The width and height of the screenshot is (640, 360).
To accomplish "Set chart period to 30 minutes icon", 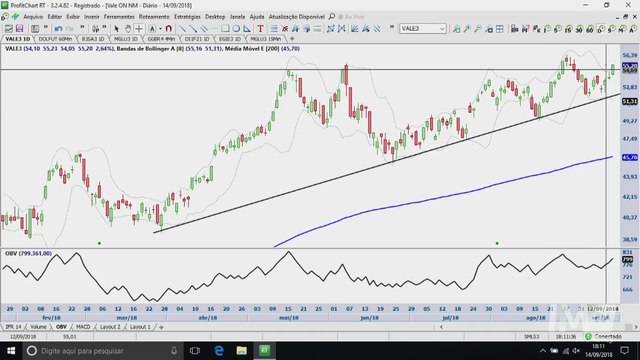I will point(579,29).
